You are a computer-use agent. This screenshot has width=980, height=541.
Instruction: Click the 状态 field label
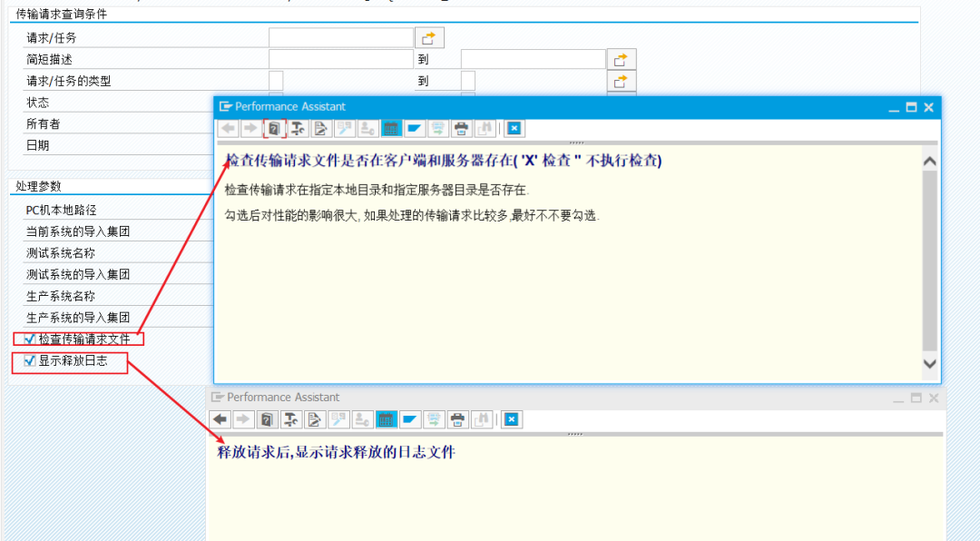[37, 103]
